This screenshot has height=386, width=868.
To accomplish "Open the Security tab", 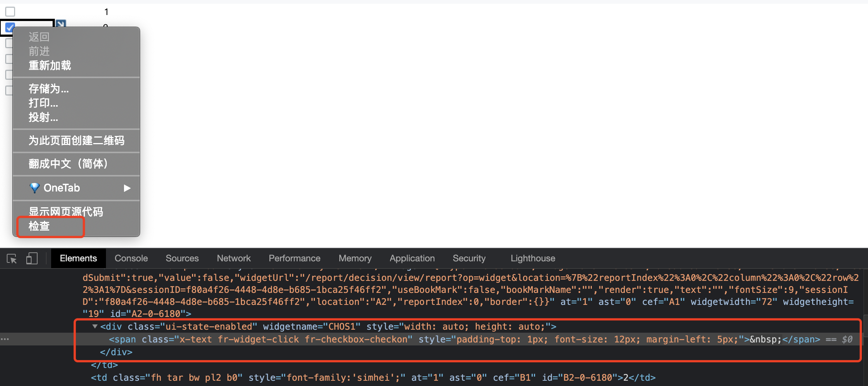I will tap(469, 258).
